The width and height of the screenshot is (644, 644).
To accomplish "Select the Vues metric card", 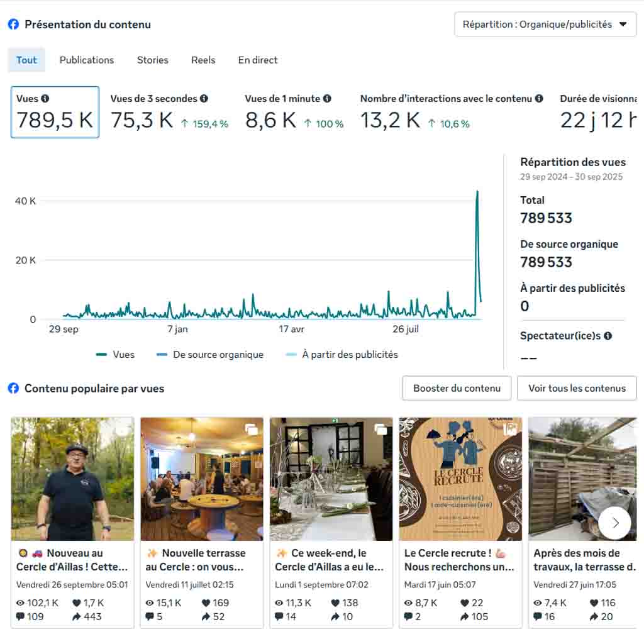I will click(55, 112).
